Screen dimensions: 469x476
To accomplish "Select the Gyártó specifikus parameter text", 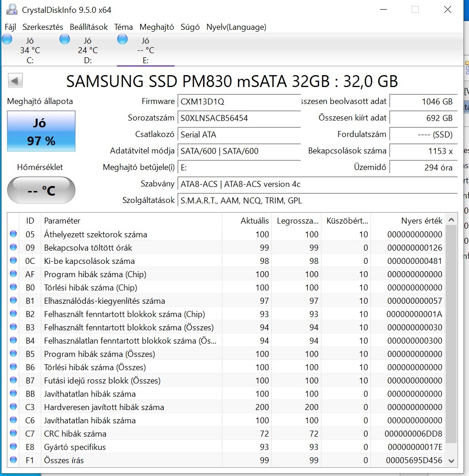I will pyautogui.click(x=75, y=447).
